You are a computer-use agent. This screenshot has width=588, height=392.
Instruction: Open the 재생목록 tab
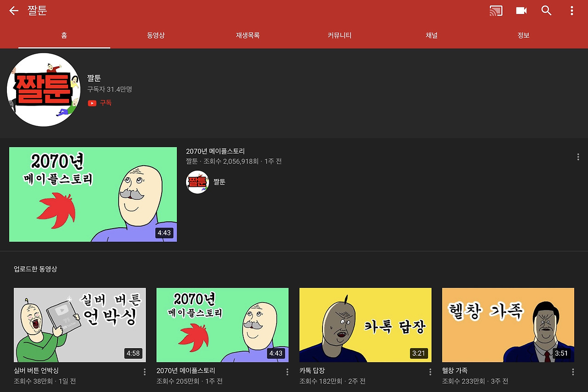click(248, 35)
